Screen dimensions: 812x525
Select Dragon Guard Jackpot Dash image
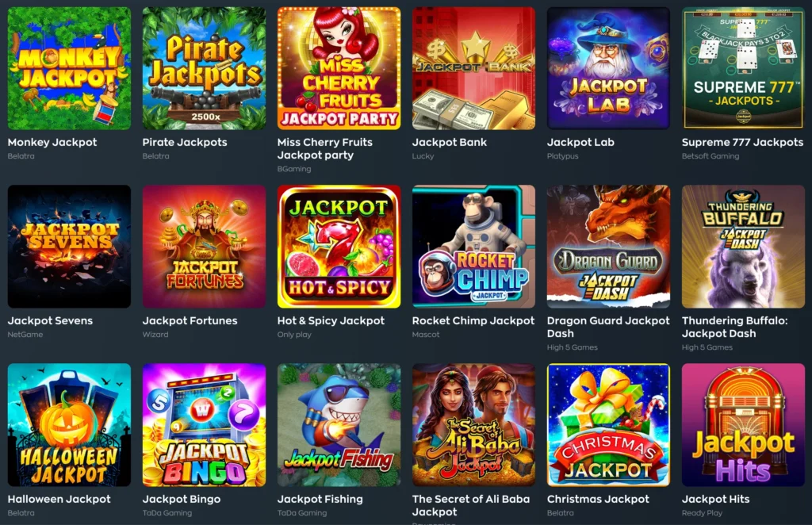(x=608, y=247)
